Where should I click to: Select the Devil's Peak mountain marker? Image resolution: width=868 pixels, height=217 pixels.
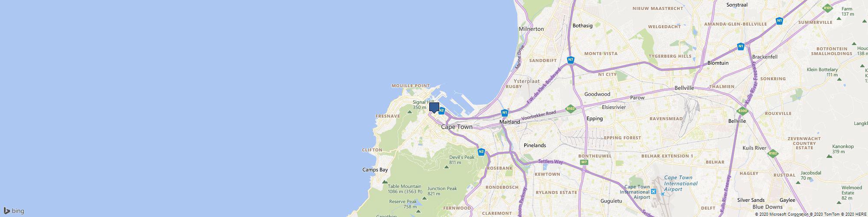tap(447, 167)
